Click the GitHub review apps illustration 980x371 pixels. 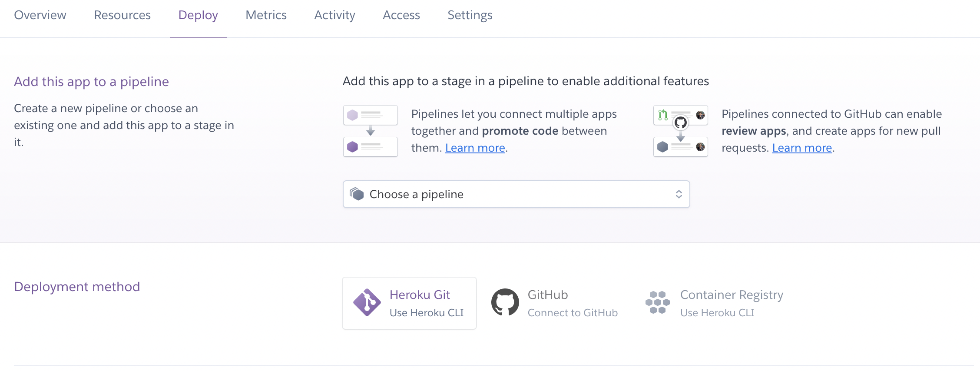click(x=681, y=131)
